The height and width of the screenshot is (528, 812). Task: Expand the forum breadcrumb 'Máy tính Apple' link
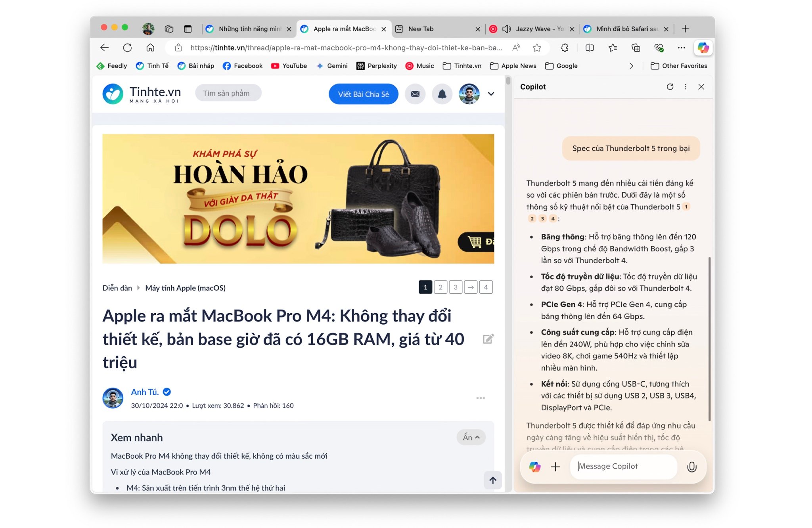(x=186, y=288)
